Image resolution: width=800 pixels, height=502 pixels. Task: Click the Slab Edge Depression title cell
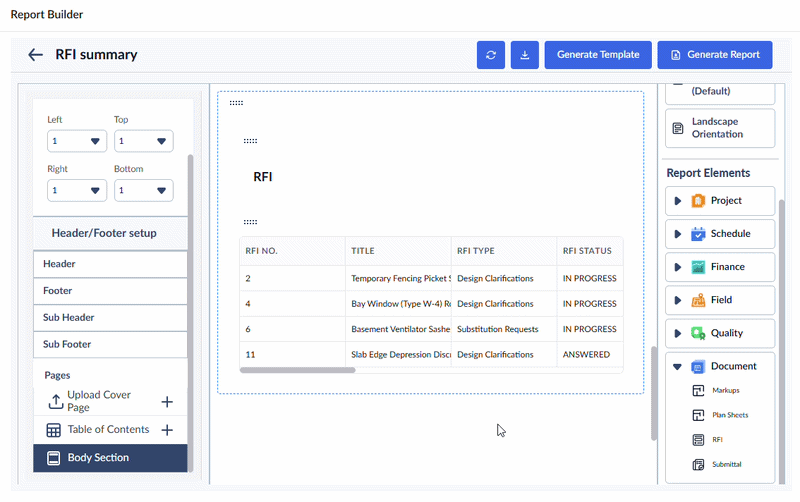pyautogui.click(x=398, y=355)
